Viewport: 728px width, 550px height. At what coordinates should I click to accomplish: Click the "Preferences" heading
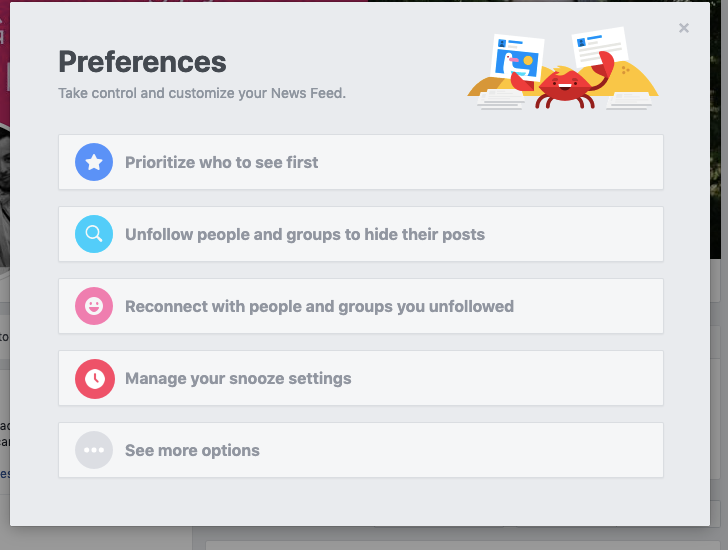pos(142,62)
